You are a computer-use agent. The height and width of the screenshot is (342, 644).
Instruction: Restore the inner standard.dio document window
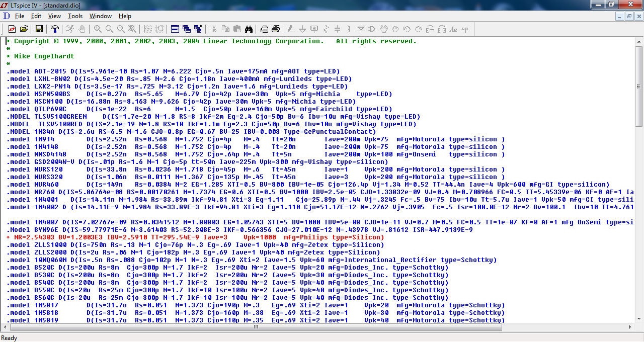tap(628, 16)
